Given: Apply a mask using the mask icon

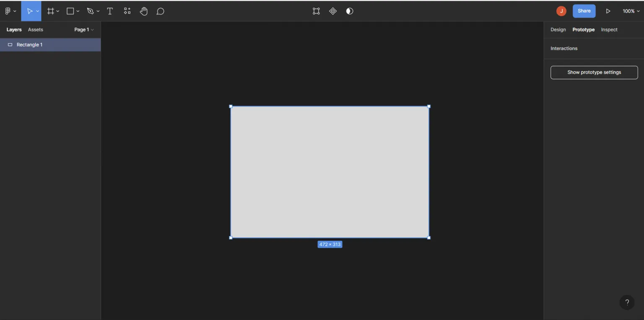Looking at the screenshot, I should pyautogui.click(x=349, y=11).
